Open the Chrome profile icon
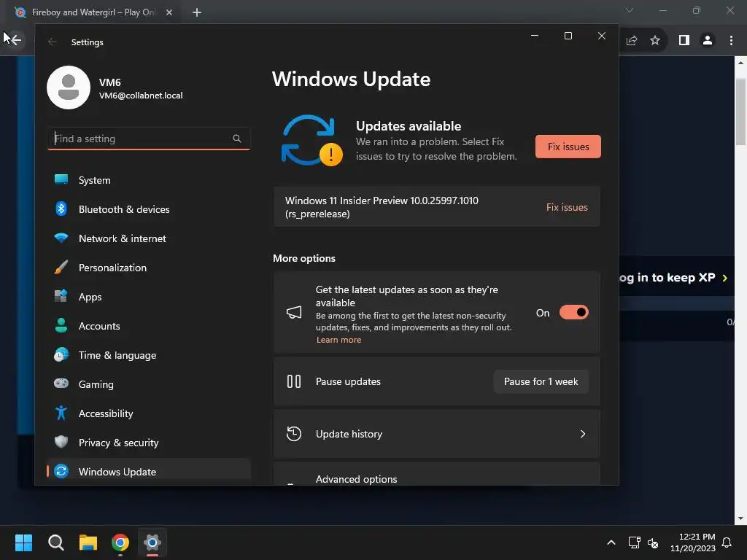 (708, 41)
